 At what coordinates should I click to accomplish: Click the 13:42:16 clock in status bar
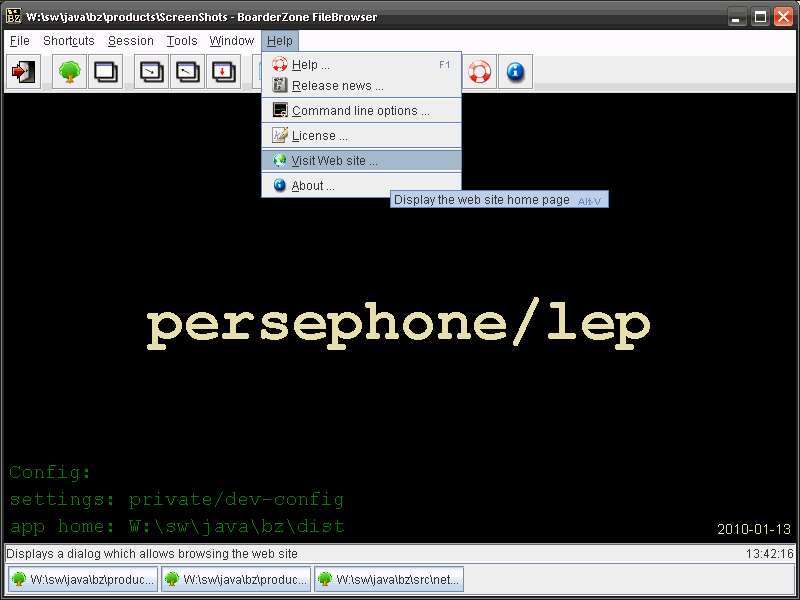[769, 554]
